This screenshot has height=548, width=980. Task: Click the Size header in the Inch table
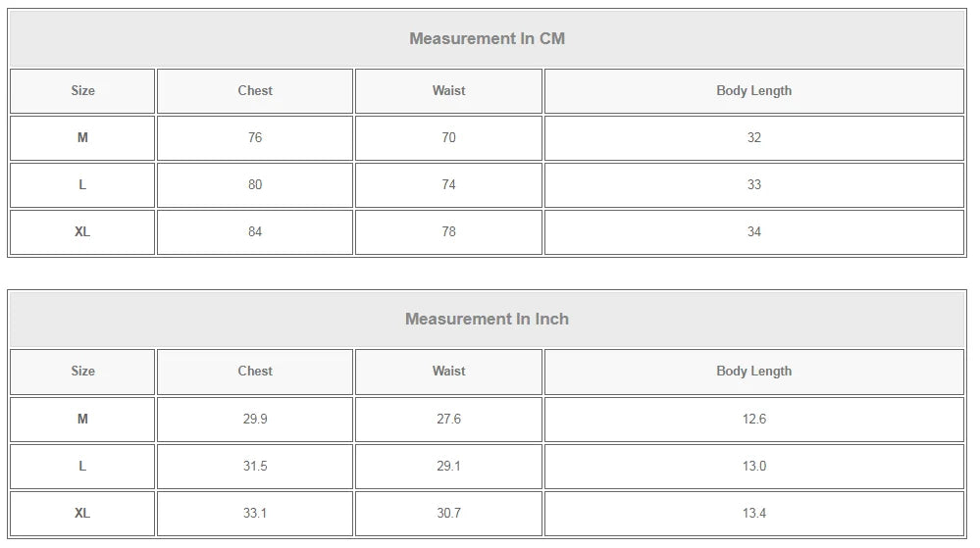[82, 372]
